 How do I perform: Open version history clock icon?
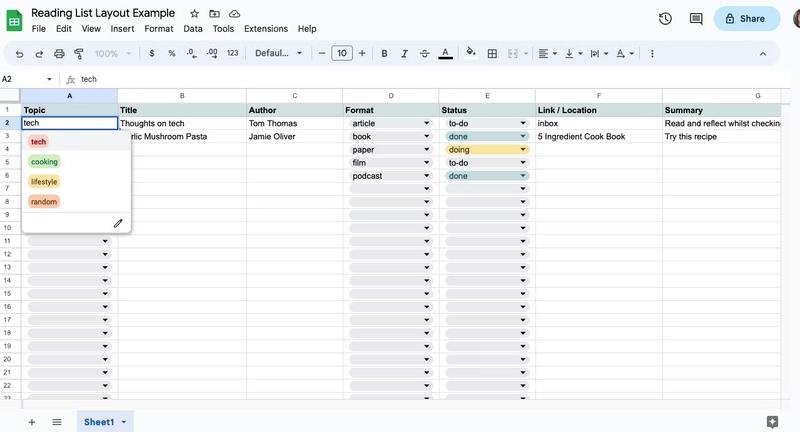tap(665, 19)
